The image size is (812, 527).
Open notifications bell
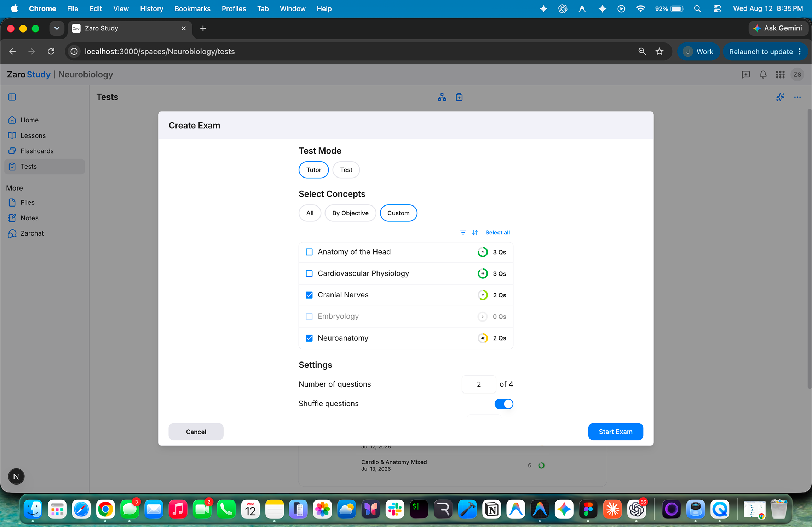tap(763, 74)
